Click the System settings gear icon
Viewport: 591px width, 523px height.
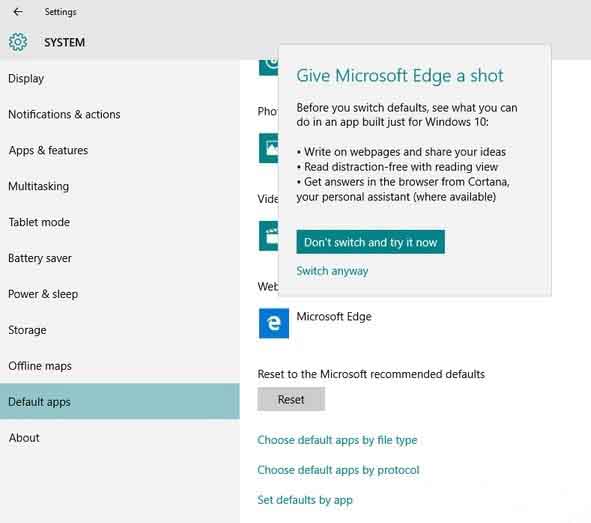tap(18, 42)
